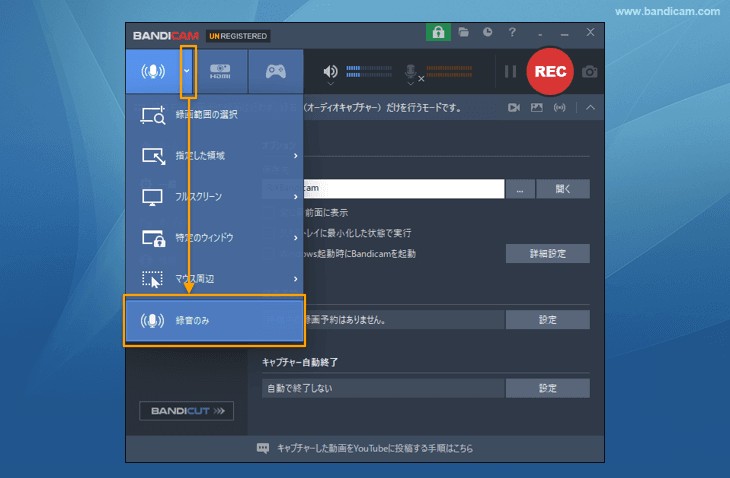Expand the フルスクリーン submenu arrow
Viewport: 730px width, 478px height.
click(x=296, y=196)
